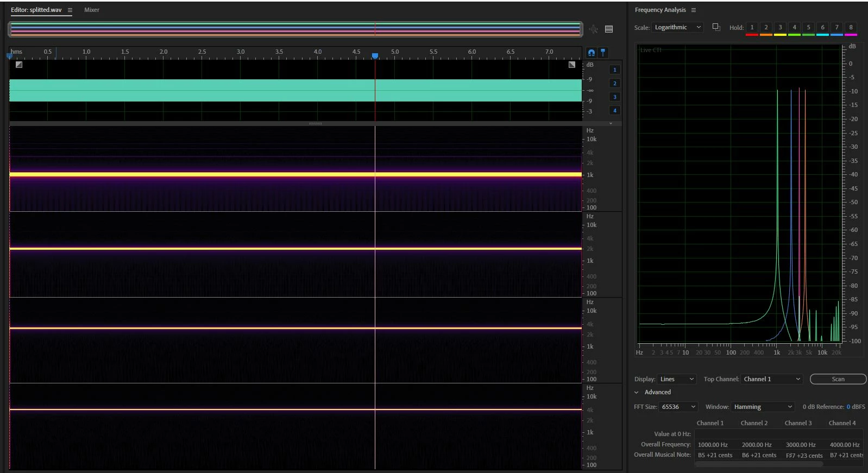The height and width of the screenshot is (473, 868).
Task: Toggle Hold button 8
Action: pyautogui.click(x=851, y=27)
